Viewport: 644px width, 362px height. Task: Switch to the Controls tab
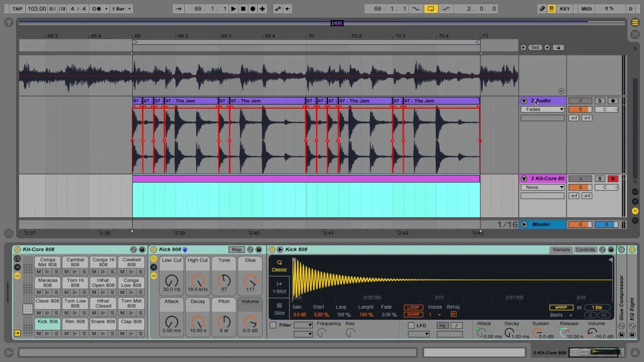pos(585,249)
